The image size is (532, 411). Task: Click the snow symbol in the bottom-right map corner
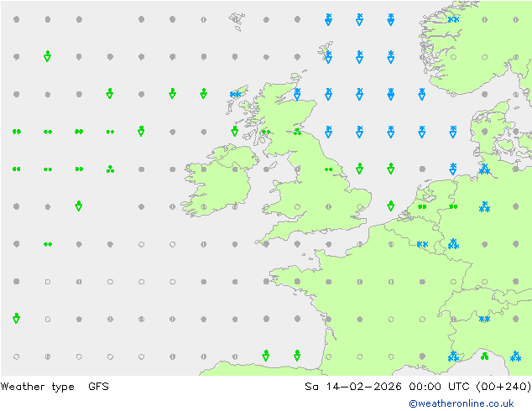click(515, 356)
